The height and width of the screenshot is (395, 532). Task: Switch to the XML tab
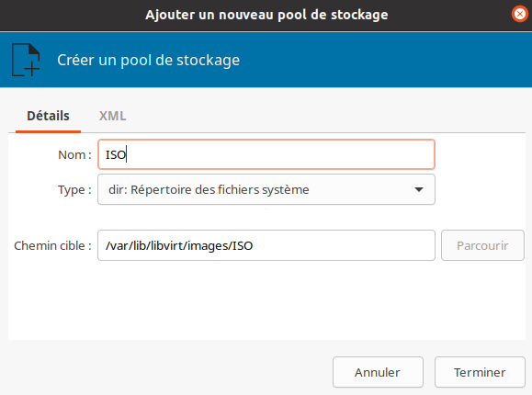[112, 116]
